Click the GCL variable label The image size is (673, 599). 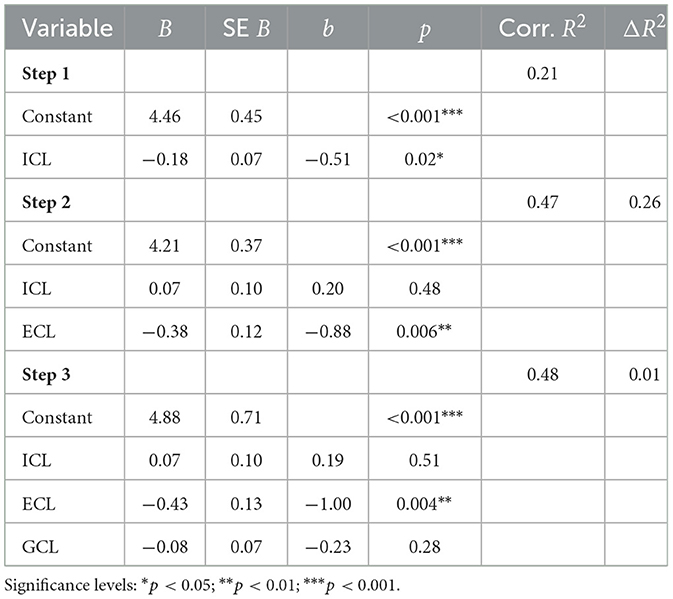point(40,547)
